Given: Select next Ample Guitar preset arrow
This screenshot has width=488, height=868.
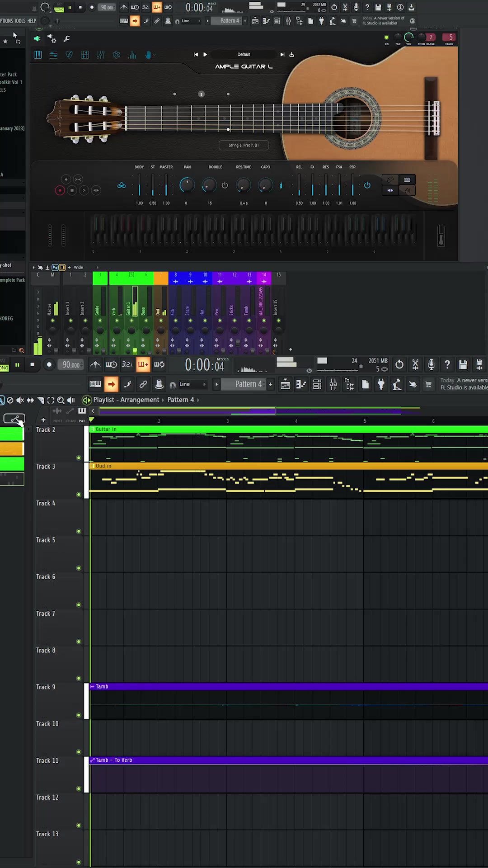Looking at the screenshot, I should pos(282,54).
